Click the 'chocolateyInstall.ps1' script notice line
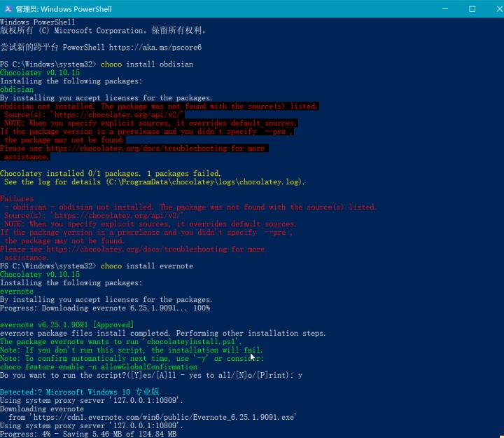Screen dimensions: 504x438 click(x=121, y=341)
